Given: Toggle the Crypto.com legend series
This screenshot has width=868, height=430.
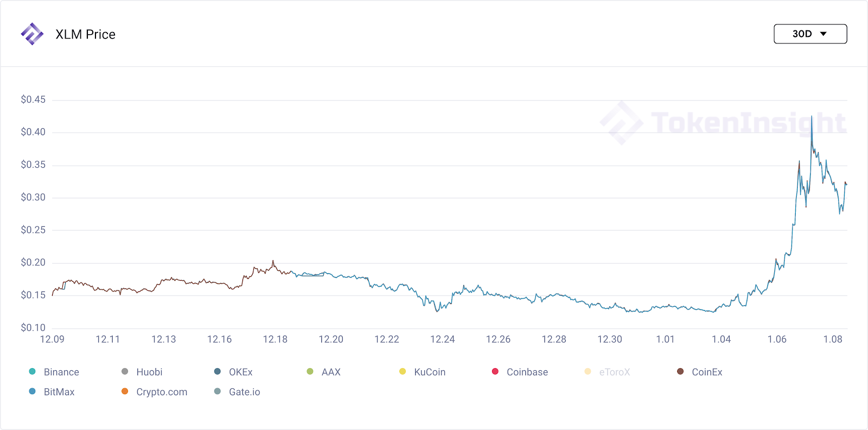Looking at the screenshot, I should pos(155,391).
